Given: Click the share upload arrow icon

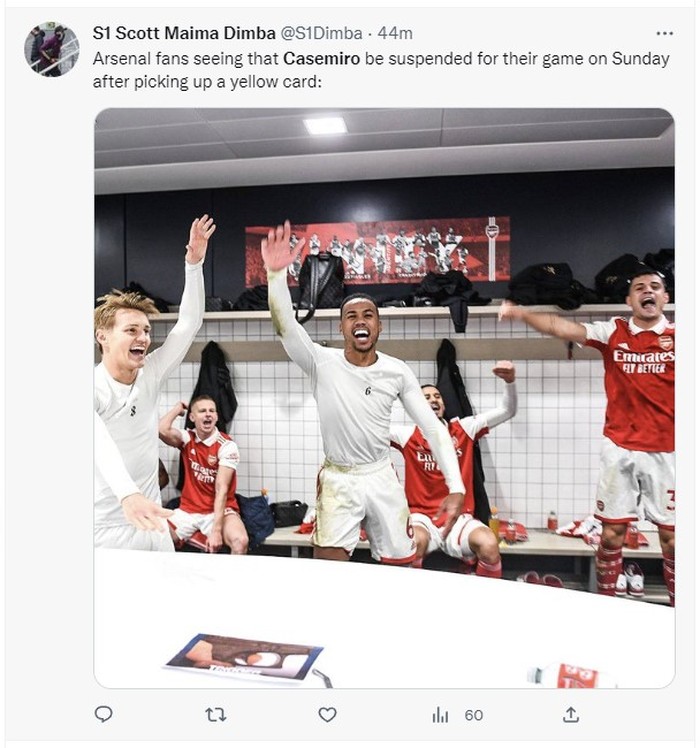Looking at the screenshot, I should 571,714.
